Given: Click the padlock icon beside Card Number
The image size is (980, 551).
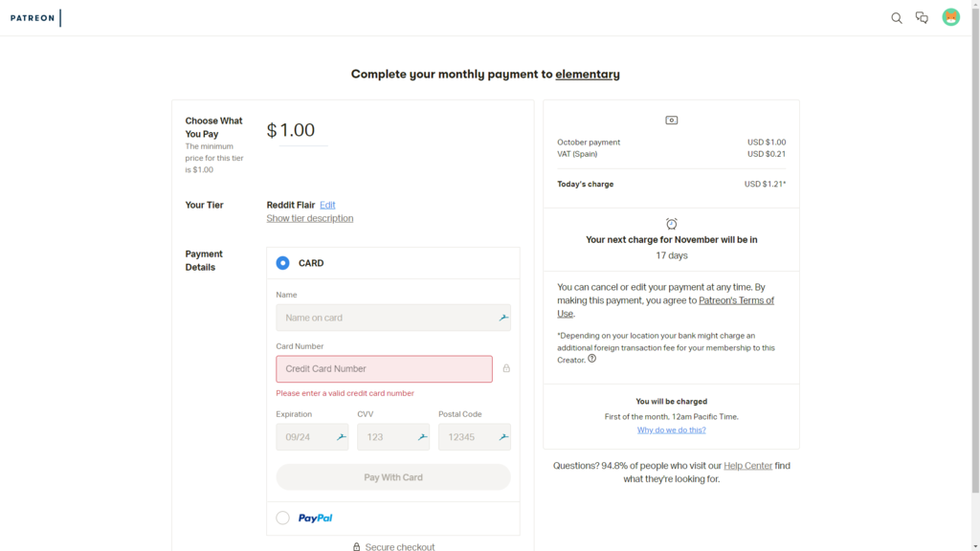Looking at the screenshot, I should [x=507, y=368].
